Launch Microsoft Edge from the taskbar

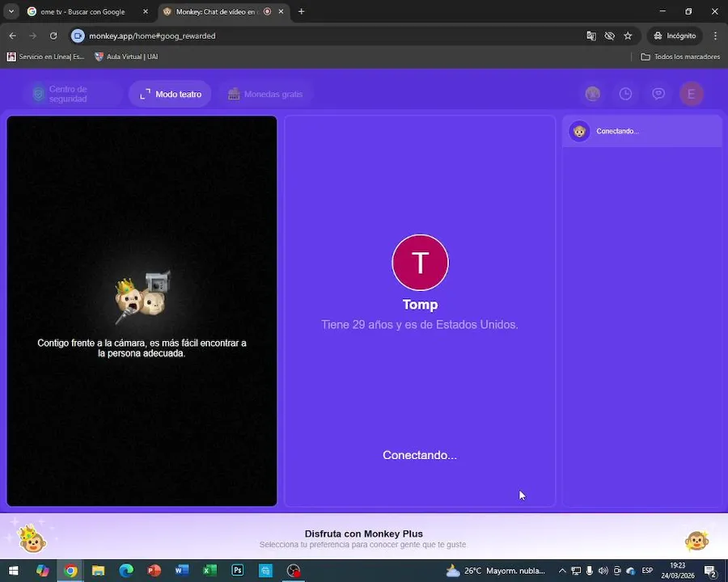tap(126, 571)
